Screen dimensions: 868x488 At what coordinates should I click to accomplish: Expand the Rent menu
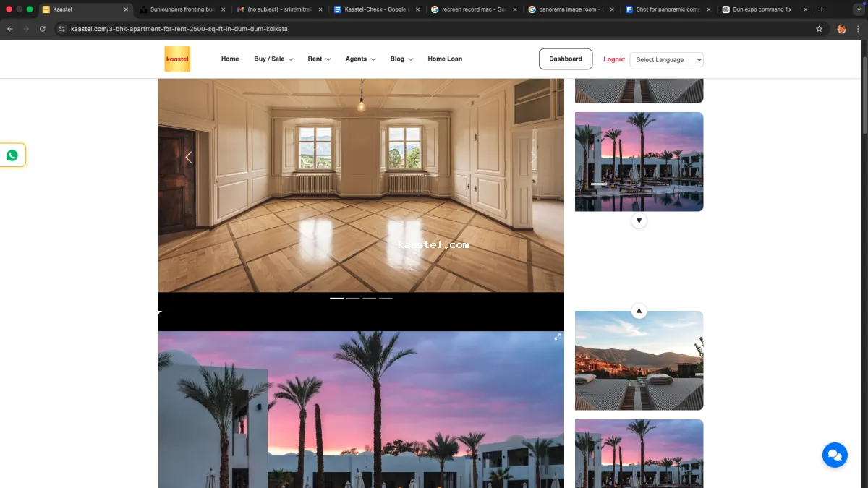coord(319,59)
